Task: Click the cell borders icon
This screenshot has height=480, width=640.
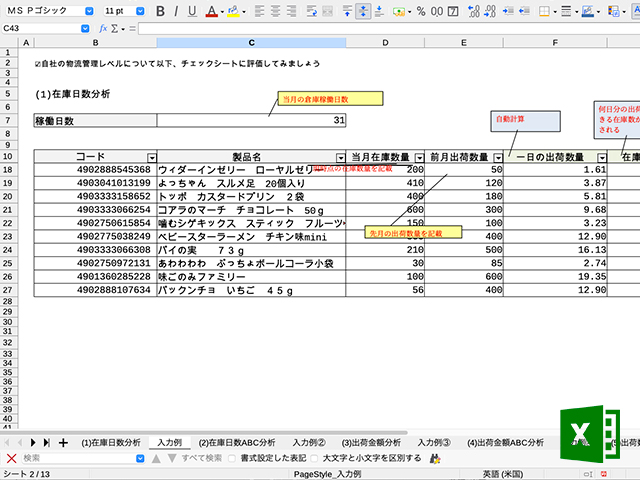Action: point(544,11)
